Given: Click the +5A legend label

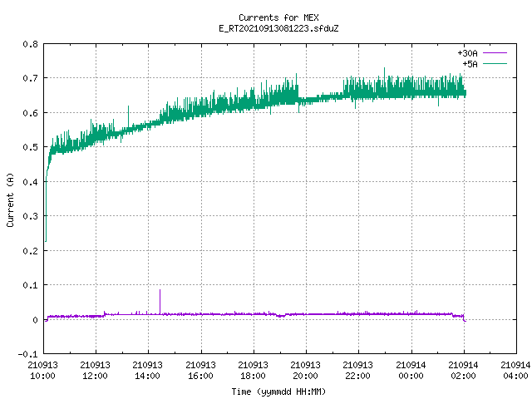Looking at the screenshot, I should tap(470, 64).
